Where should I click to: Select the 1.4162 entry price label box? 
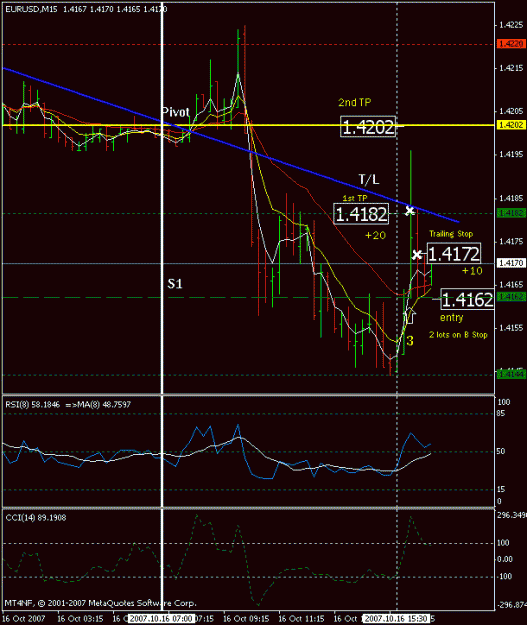coord(467,299)
